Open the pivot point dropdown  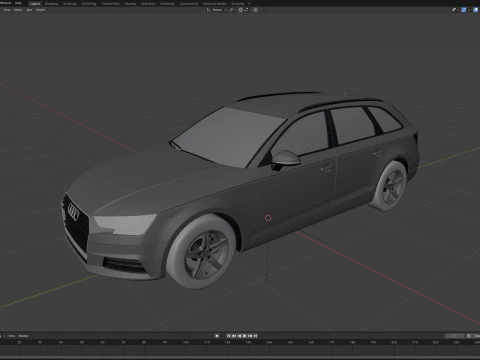point(232,10)
